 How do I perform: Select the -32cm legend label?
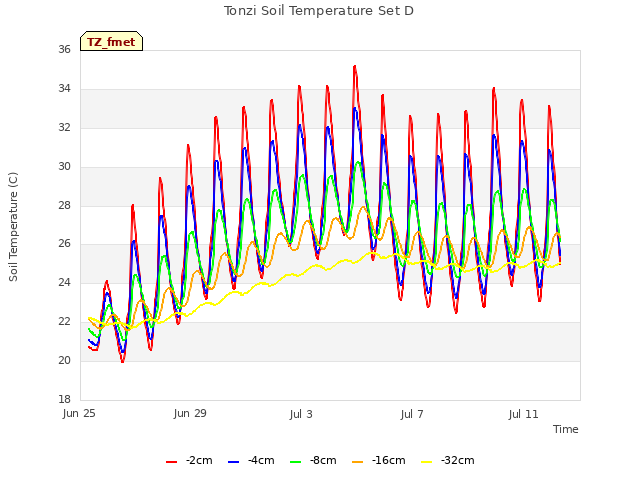(x=458, y=460)
